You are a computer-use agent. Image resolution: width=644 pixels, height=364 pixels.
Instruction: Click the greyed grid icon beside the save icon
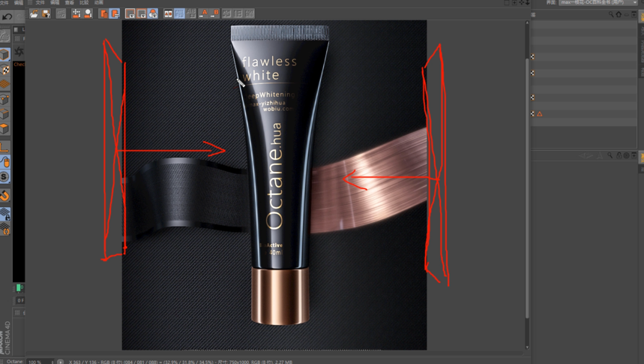[61, 14]
